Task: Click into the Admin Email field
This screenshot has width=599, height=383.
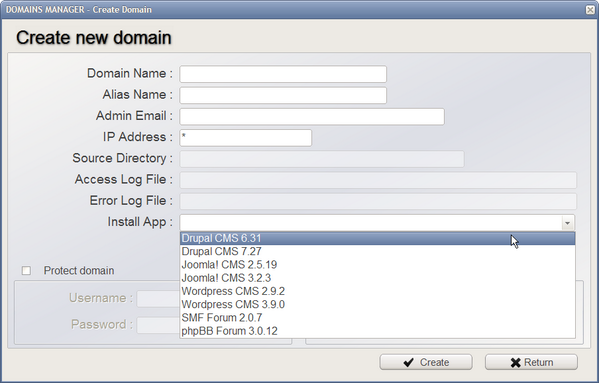Action: coord(312,116)
